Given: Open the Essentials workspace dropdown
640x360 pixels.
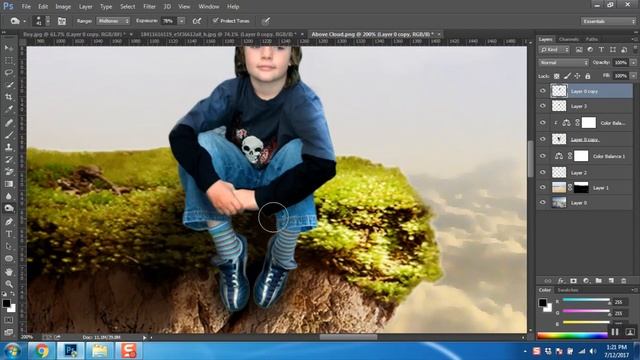Looking at the screenshot, I should click(x=608, y=21).
